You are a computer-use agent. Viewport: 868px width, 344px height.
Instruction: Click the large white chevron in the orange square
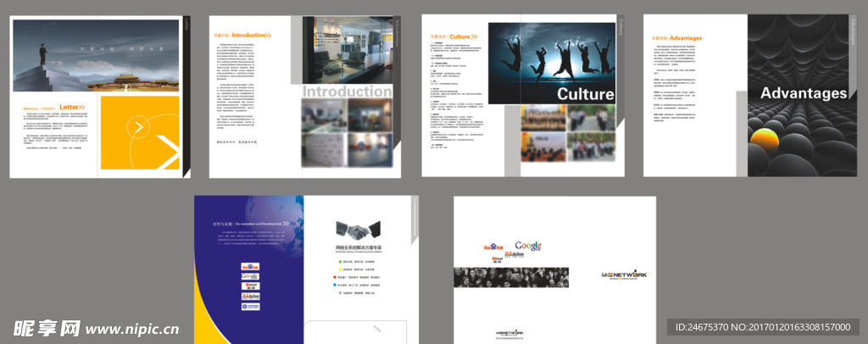(168, 151)
